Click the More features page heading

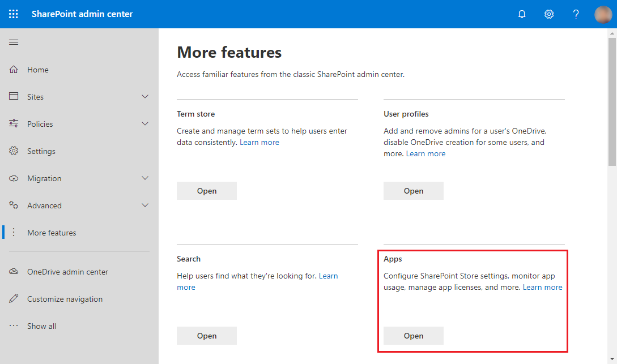click(229, 52)
